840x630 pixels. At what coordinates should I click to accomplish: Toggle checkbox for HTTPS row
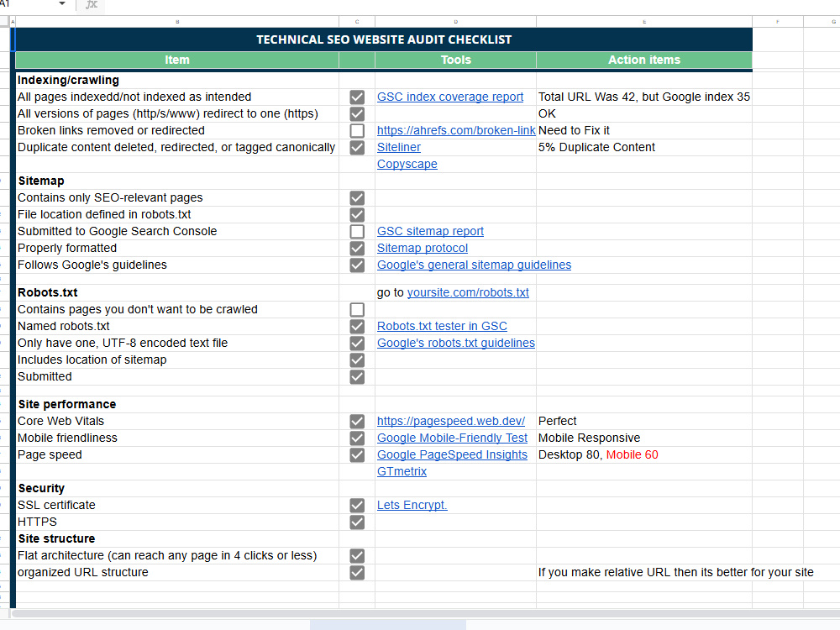pyautogui.click(x=357, y=522)
